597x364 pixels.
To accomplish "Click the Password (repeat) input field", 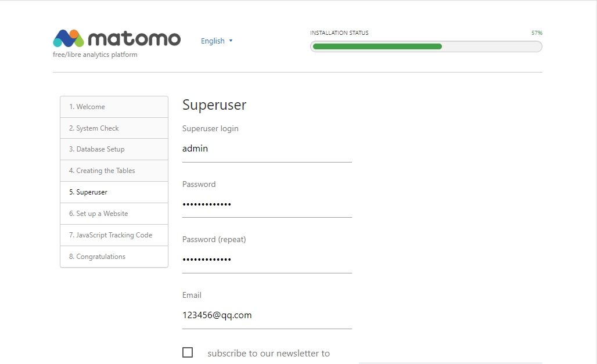I will 267,260.
